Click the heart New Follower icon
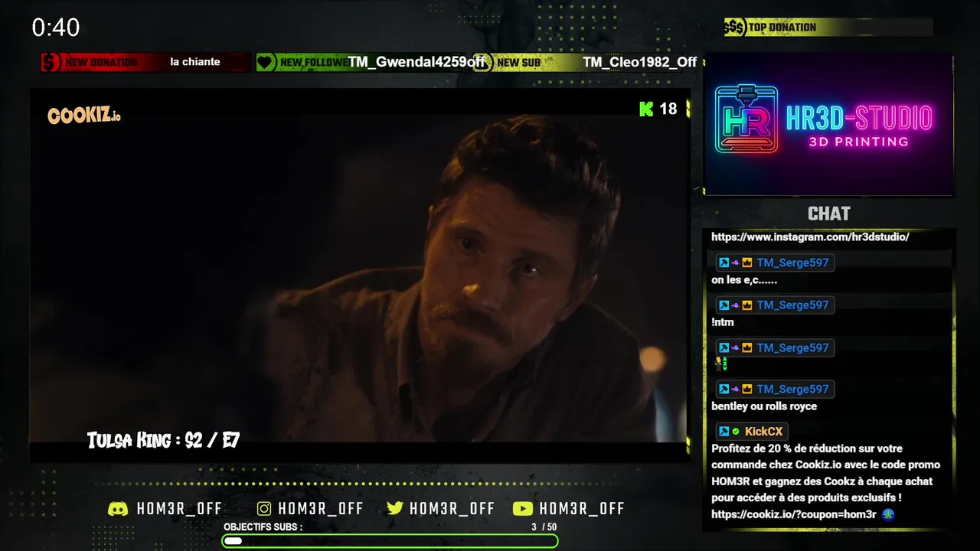This screenshot has width=980, height=551. (x=266, y=62)
